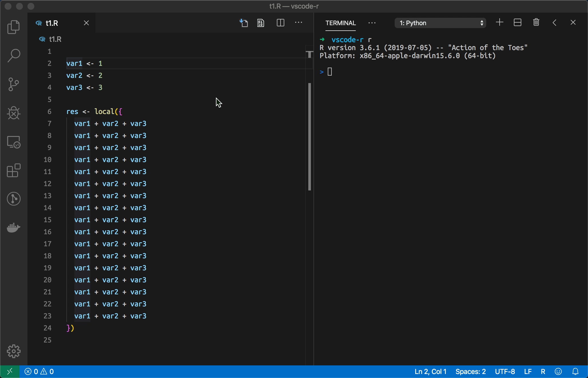Open the Debug view with bug icon
This screenshot has width=588, height=378.
click(x=13, y=113)
